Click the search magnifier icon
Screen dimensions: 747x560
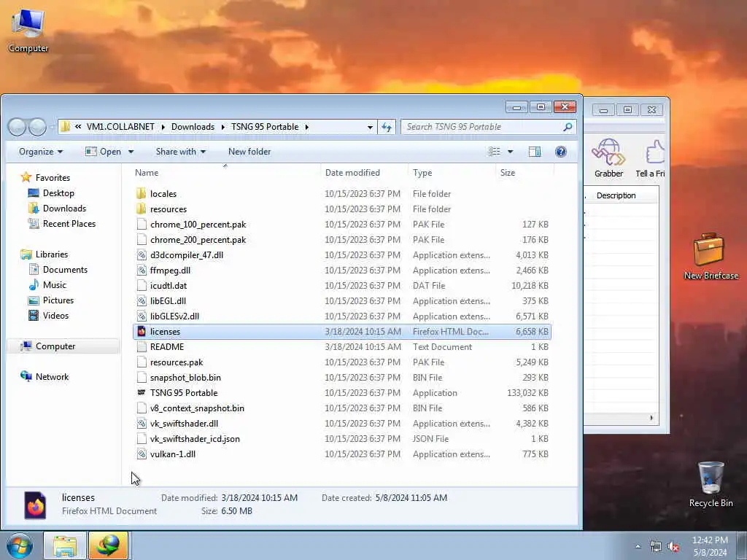tap(567, 127)
